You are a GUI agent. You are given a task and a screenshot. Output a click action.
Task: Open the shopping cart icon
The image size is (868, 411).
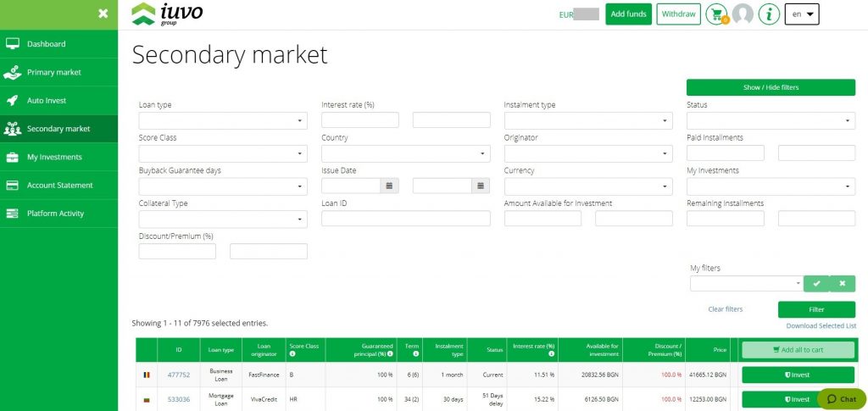[716, 14]
